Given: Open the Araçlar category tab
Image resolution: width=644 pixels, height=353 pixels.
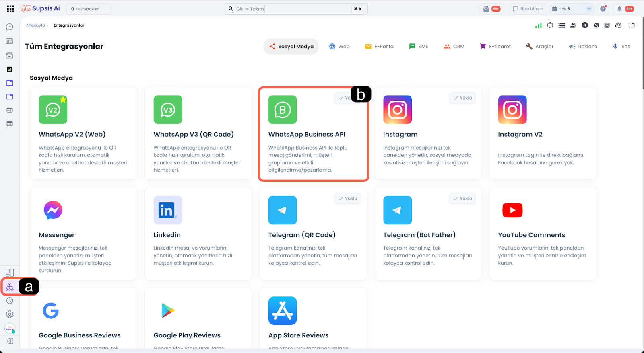Looking at the screenshot, I should [x=540, y=47].
